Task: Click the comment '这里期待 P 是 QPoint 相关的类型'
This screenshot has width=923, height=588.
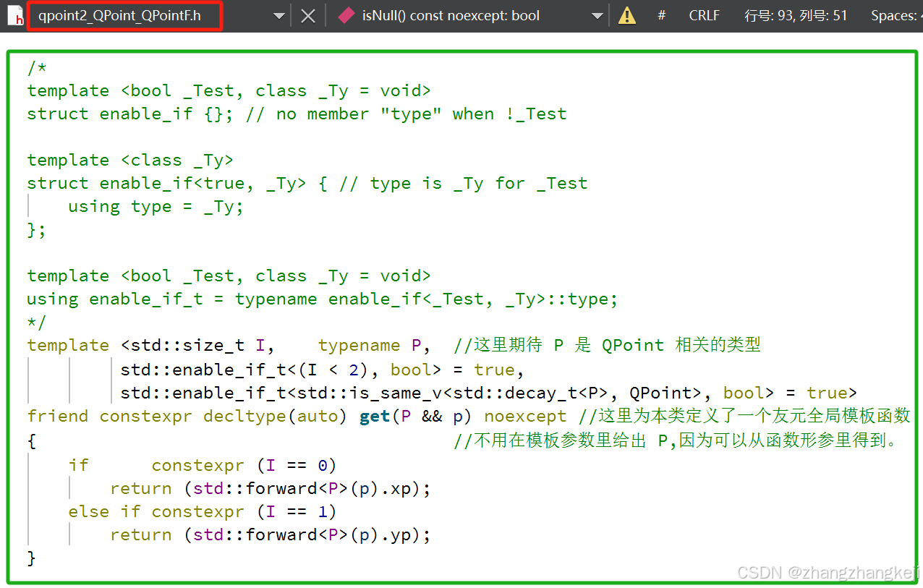Action: coord(608,346)
